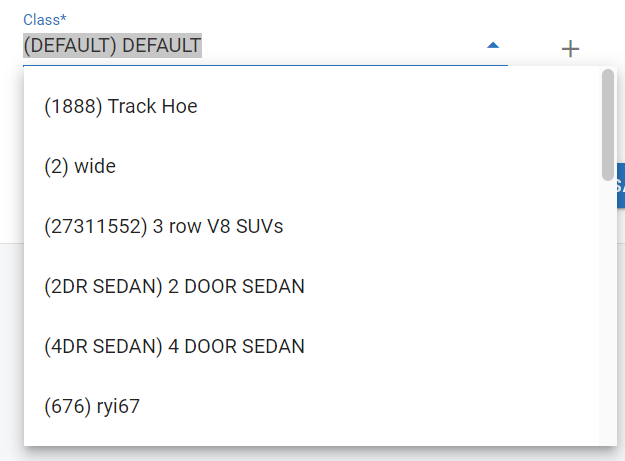Click the Class* field label

46,20
